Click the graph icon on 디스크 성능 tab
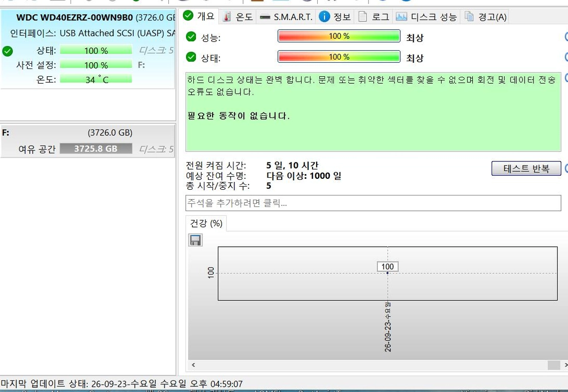Viewport: 568px width, 392px height. pos(401,17)
